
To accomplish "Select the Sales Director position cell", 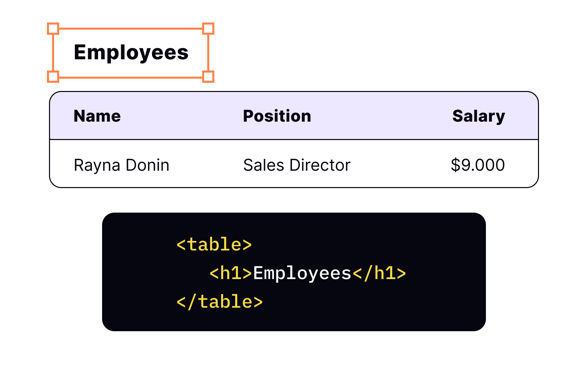I will coord(297,165).
